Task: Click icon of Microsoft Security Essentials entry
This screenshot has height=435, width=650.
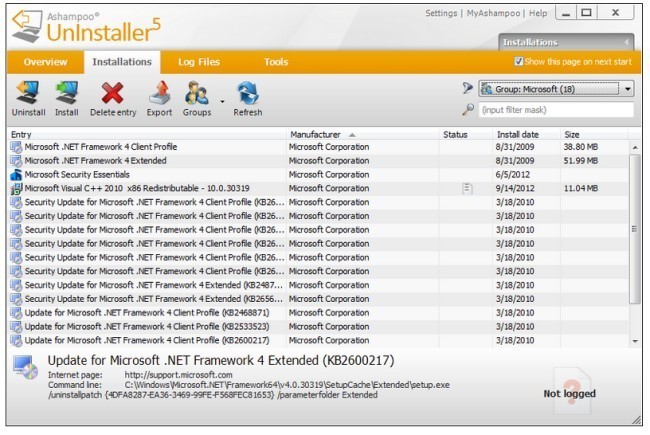Action: click(16, 175)
